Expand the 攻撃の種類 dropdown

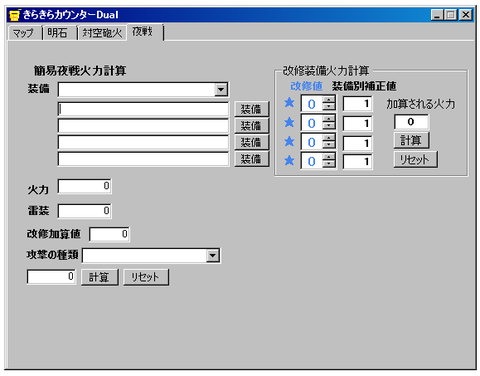pyautogui.click(x=213, y=256)
